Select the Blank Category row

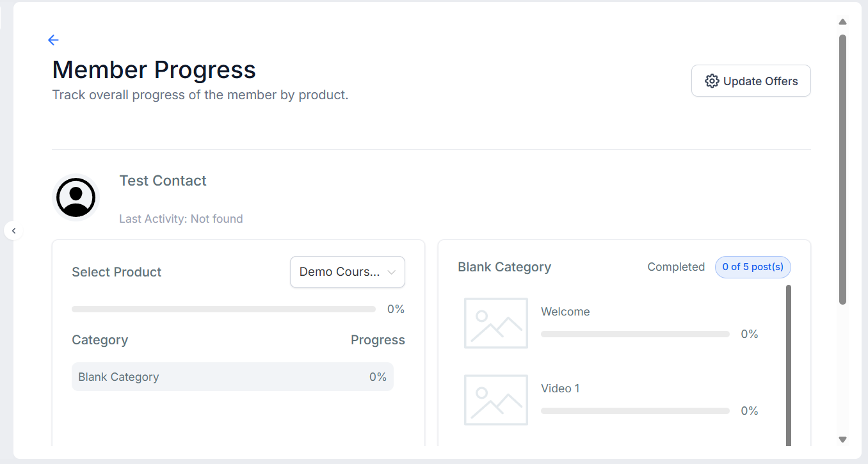coord(232,377)
